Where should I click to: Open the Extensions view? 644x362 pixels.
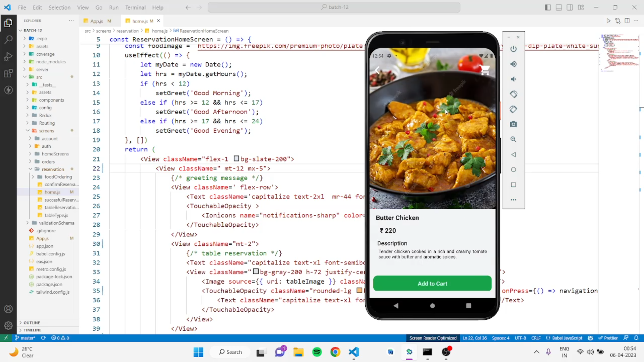(x=8, y=73)
